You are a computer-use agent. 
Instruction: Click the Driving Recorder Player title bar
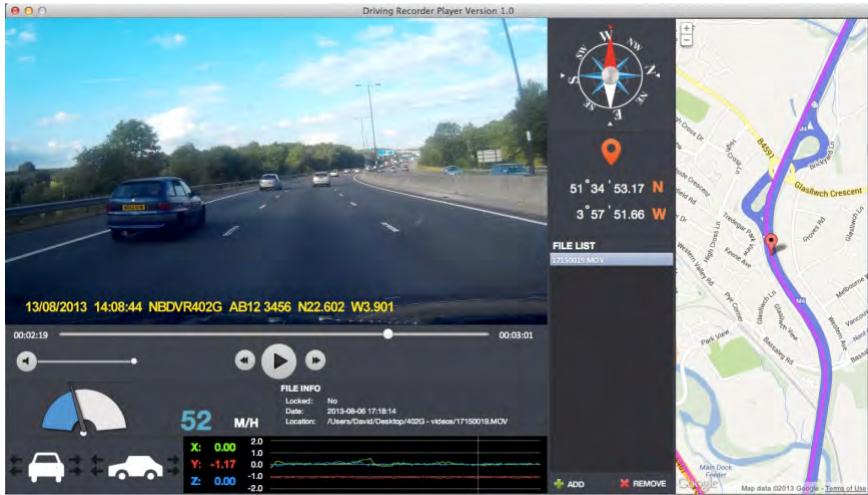(437, 11)
